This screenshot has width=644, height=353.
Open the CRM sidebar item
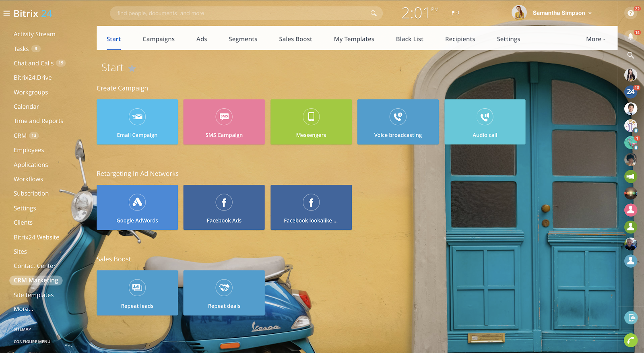coord(20,136)
